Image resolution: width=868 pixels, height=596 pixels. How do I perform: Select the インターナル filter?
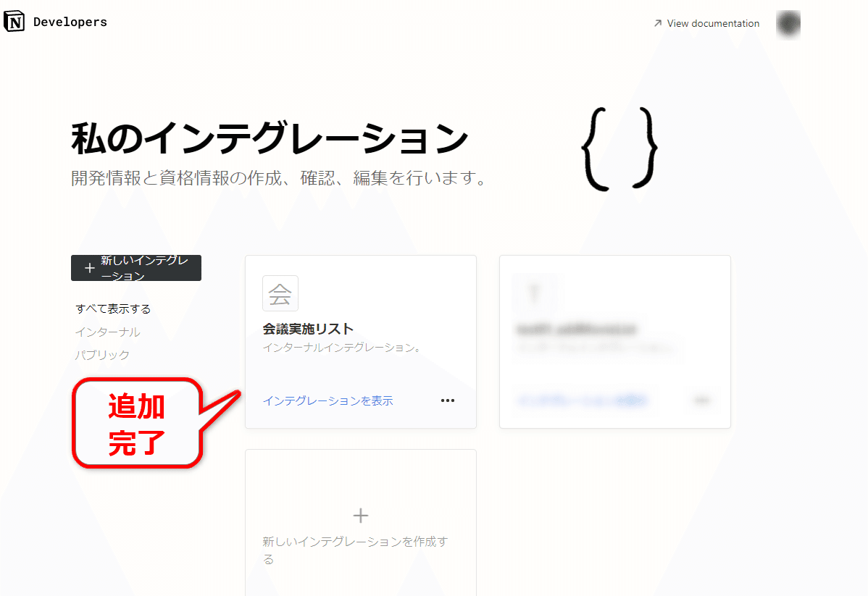click(x=107, y=332)
